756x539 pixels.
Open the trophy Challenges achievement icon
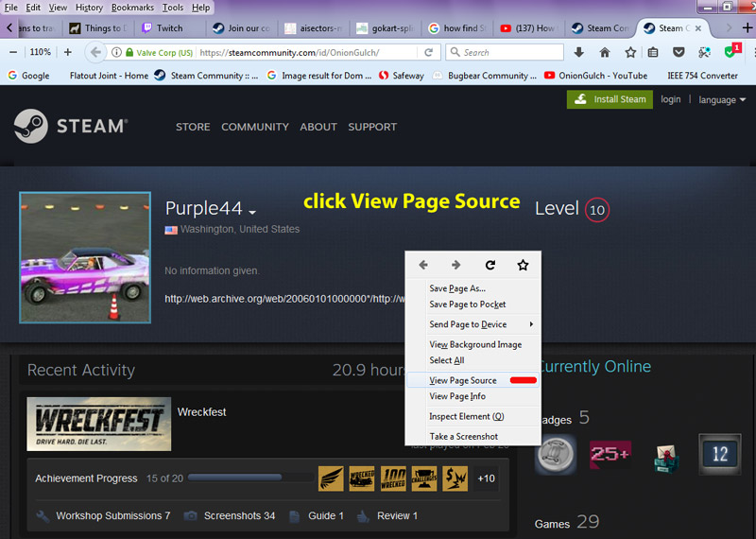pos(424,478)
